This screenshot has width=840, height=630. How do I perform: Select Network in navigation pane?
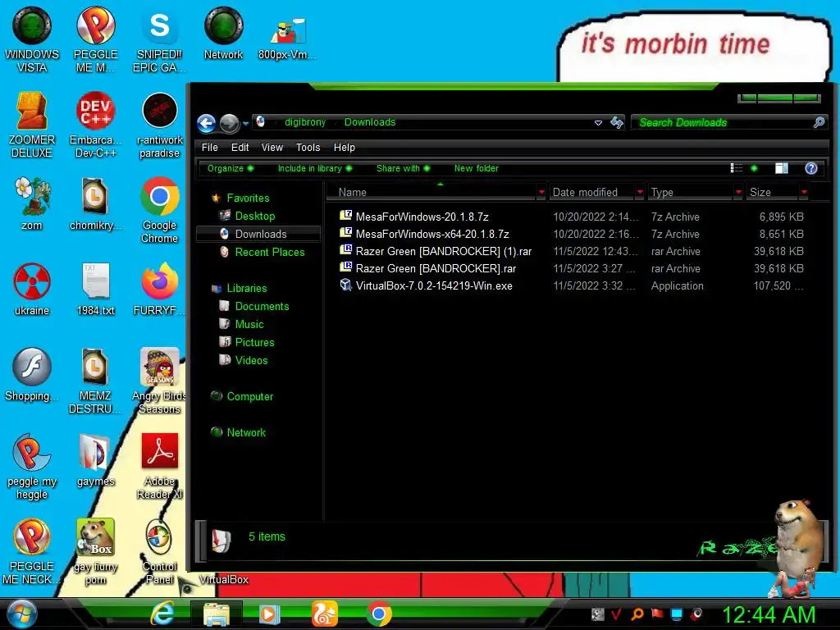point(246,432)
